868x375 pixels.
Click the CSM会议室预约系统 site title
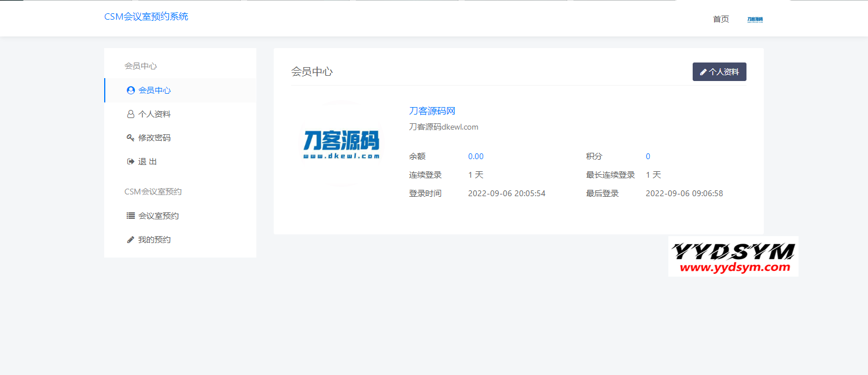point(146,17)
